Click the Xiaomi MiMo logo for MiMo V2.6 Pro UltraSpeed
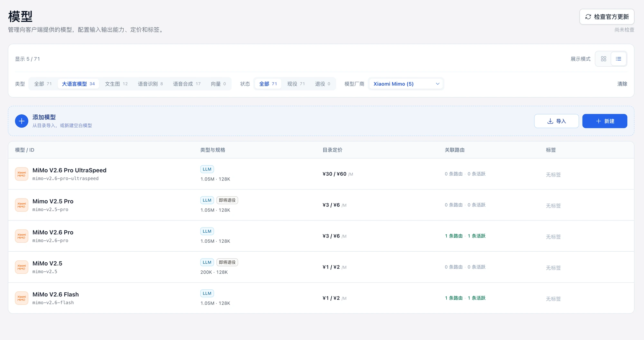This screenshot has height=340, width=644. pos(22,174)
